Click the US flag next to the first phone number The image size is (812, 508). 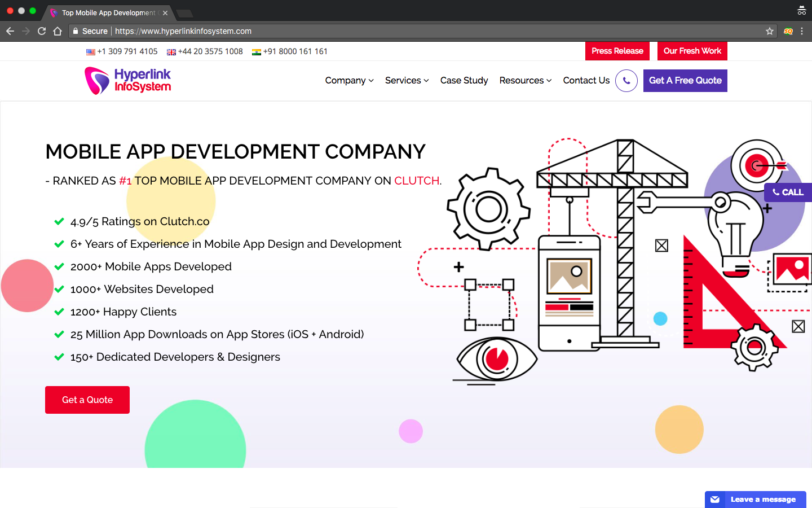[90, 51]
